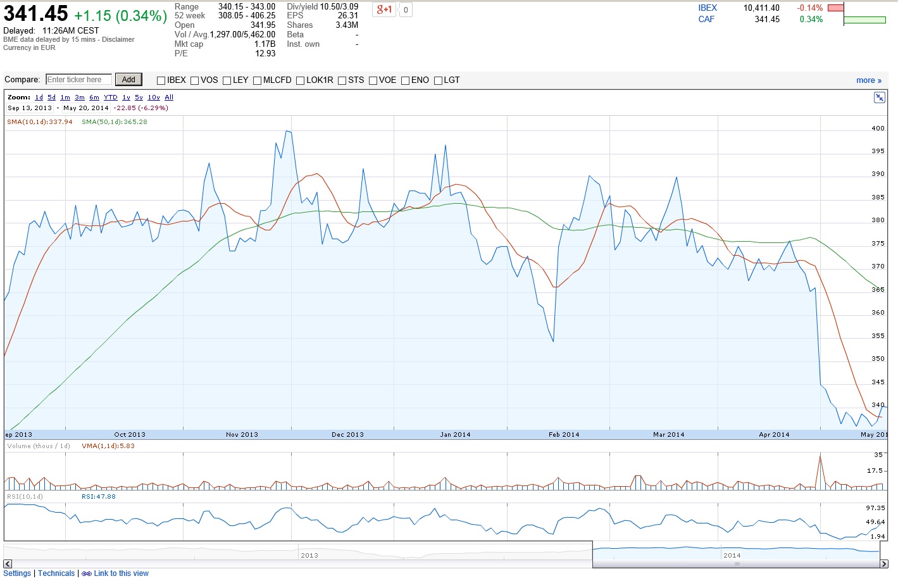Click the Disclaimer link

pyautogui.click(x=118, y=39)
